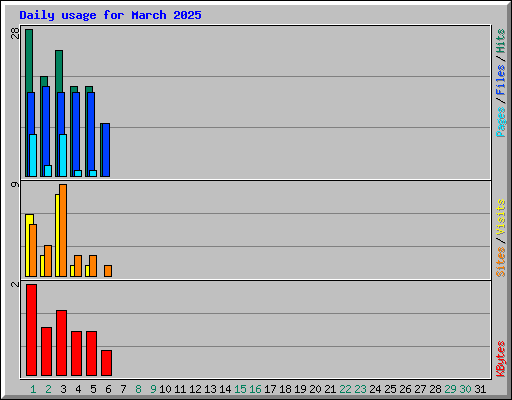Click the 'Daily usage for March 2025' title

point(110,15)
